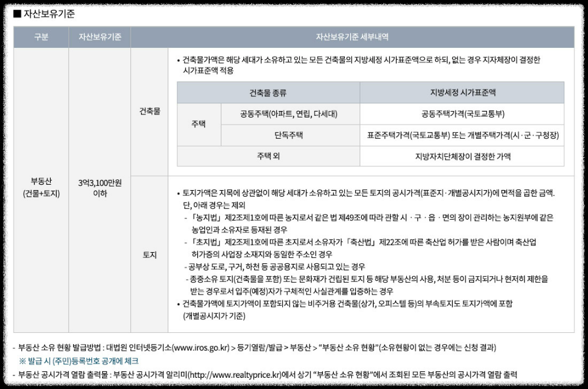This screenshot has height=389, width=588.
Task: Click the 주택 외 cell
Action: coord(267,156)
